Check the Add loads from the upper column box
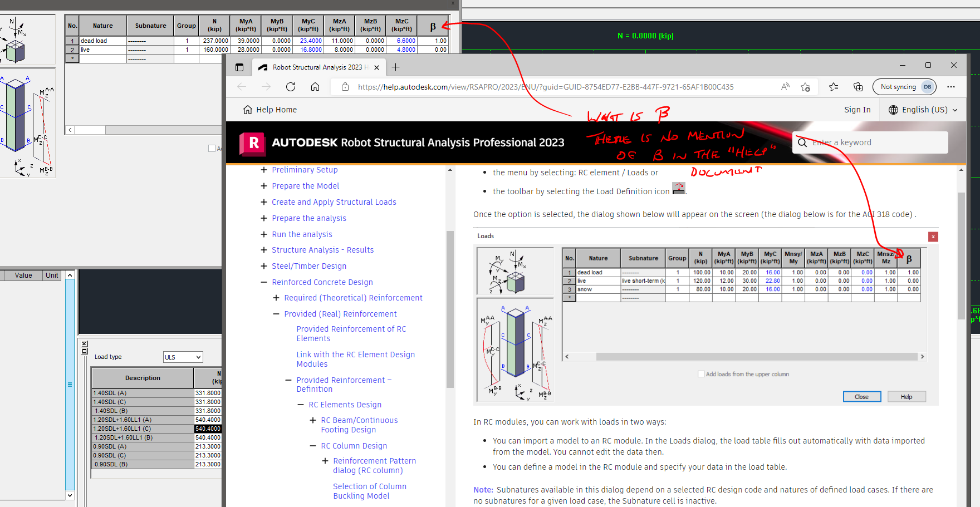 (702, 374)
